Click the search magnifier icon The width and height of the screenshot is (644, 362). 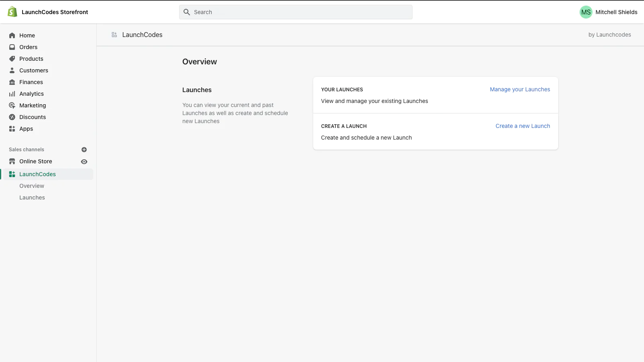point(187,12)
